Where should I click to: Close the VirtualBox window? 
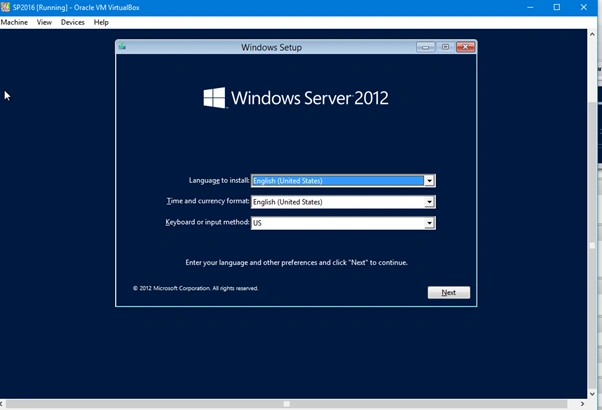pyautogui.click(x=584, y=7)
